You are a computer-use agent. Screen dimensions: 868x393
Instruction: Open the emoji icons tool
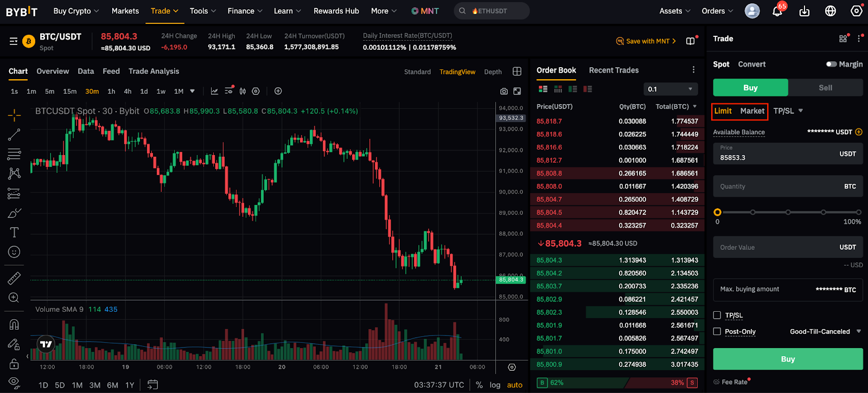click(x=14, y=252)
